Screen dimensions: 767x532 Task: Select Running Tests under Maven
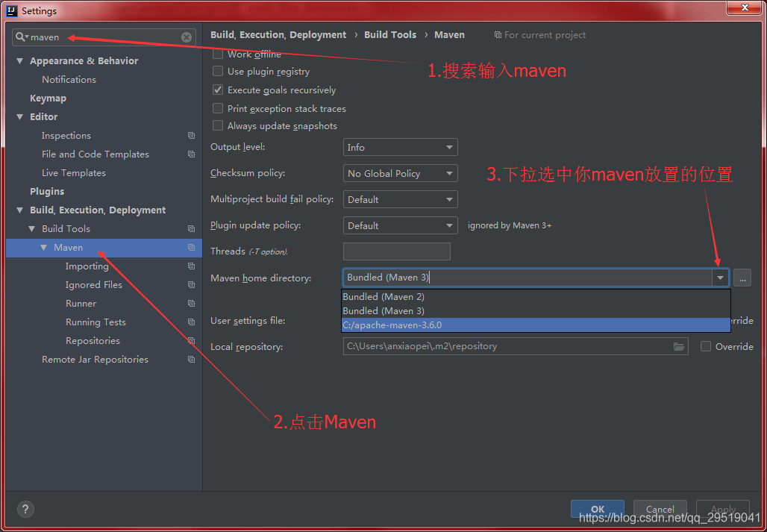(x=96, y=322)
